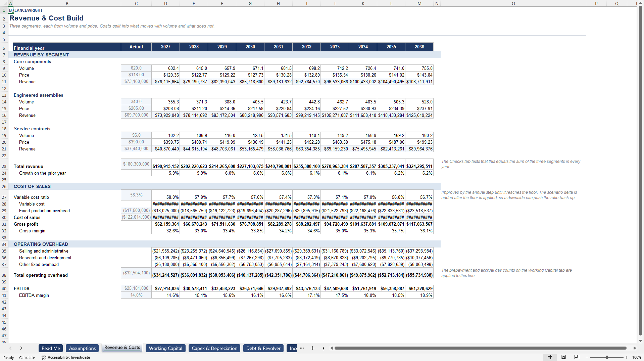The height and width of the screenshot is (361, 644).
Task: Select the 'COST OF SALES' section cell
Action: pos(67,186)
